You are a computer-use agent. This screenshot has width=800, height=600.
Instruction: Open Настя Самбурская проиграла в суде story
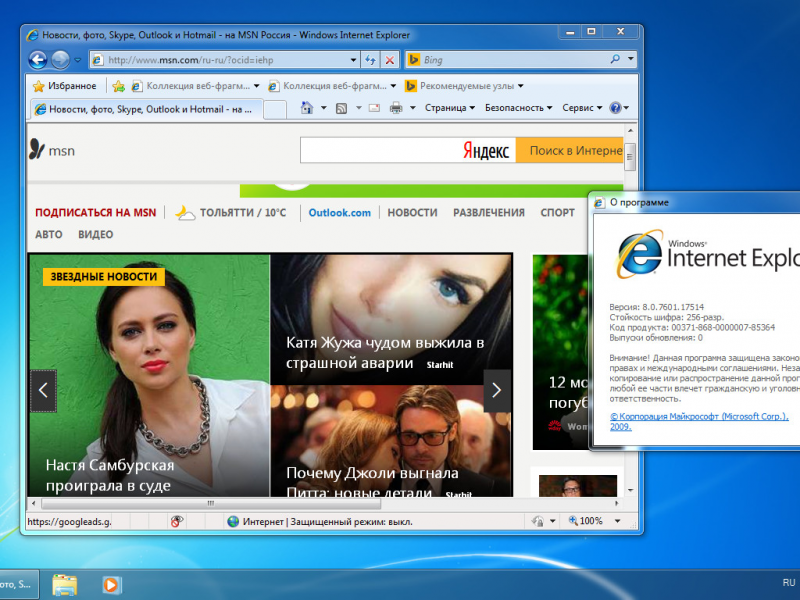tap(110, 475)
